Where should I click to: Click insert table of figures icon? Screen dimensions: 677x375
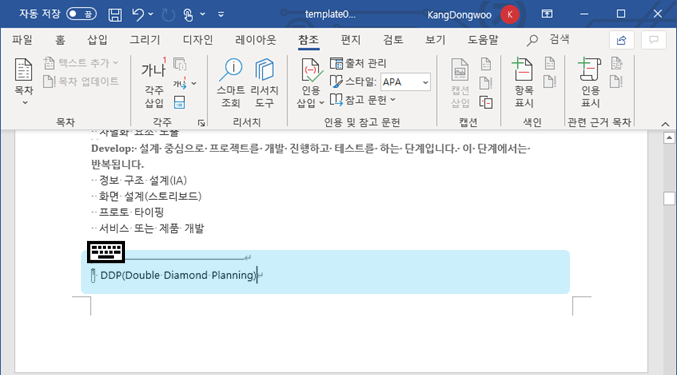(x=486, y=64)
